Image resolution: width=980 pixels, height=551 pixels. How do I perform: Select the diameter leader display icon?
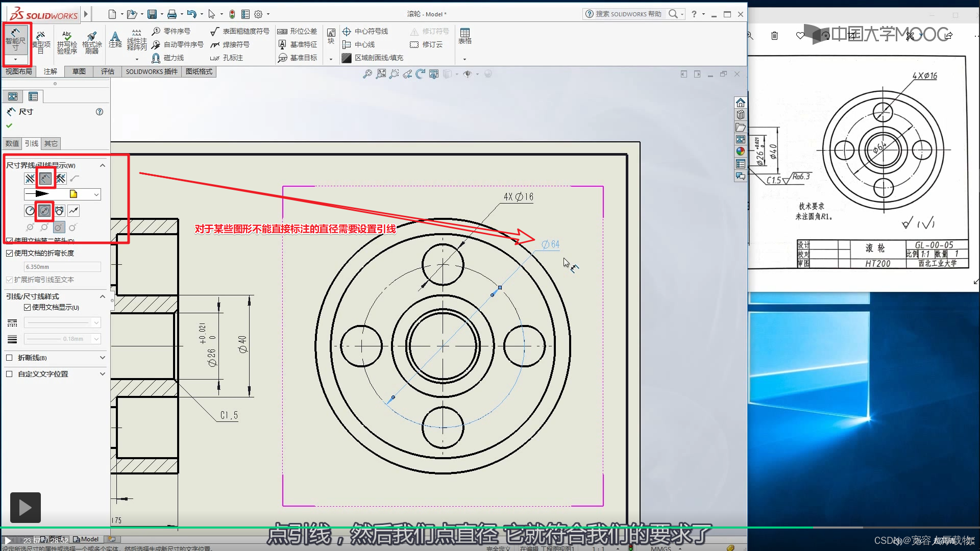click(x=44, y=211)
